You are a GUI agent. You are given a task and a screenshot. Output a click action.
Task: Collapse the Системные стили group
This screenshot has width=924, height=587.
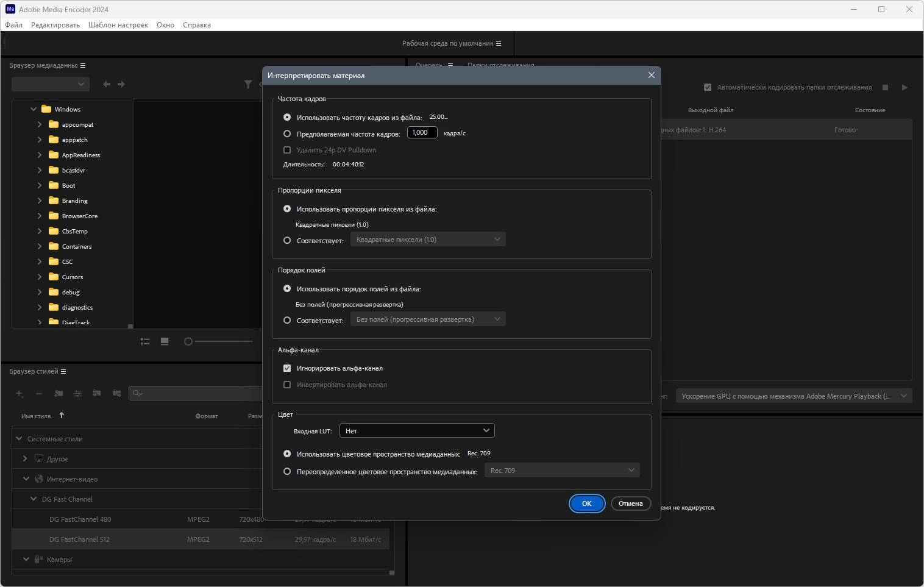(x=19, y=438)
